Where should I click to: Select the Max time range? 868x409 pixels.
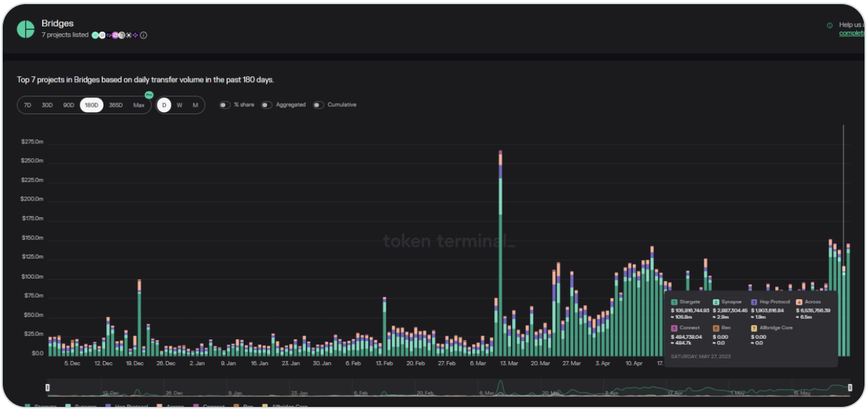139,106
